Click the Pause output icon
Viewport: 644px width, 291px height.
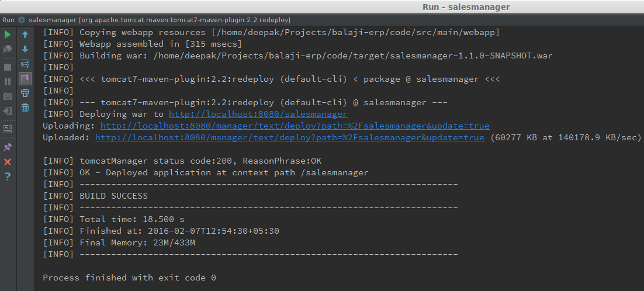coord(8,82)
